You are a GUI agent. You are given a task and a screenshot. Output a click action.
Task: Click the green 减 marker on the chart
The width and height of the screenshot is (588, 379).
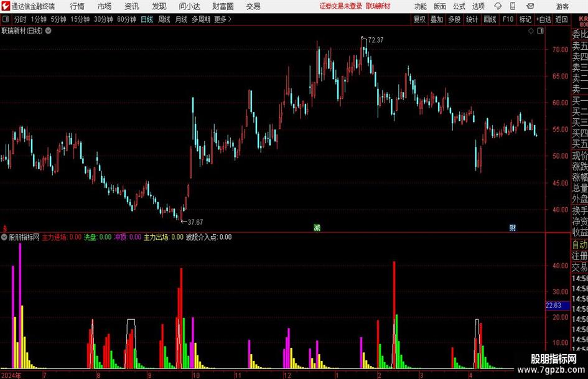(317, 227)
